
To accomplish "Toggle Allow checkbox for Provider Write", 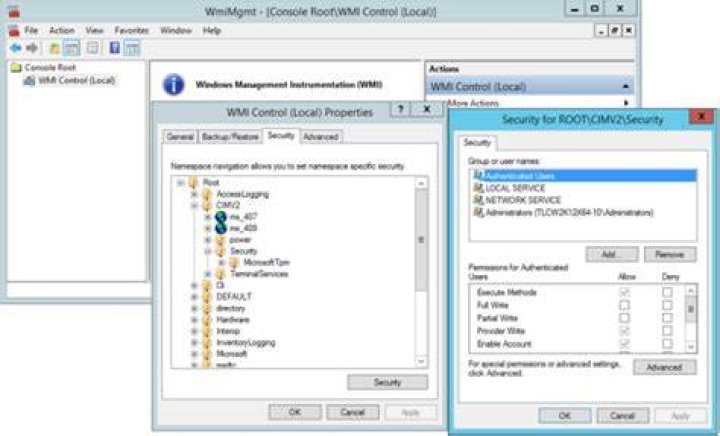I will [x=624, y=331].
